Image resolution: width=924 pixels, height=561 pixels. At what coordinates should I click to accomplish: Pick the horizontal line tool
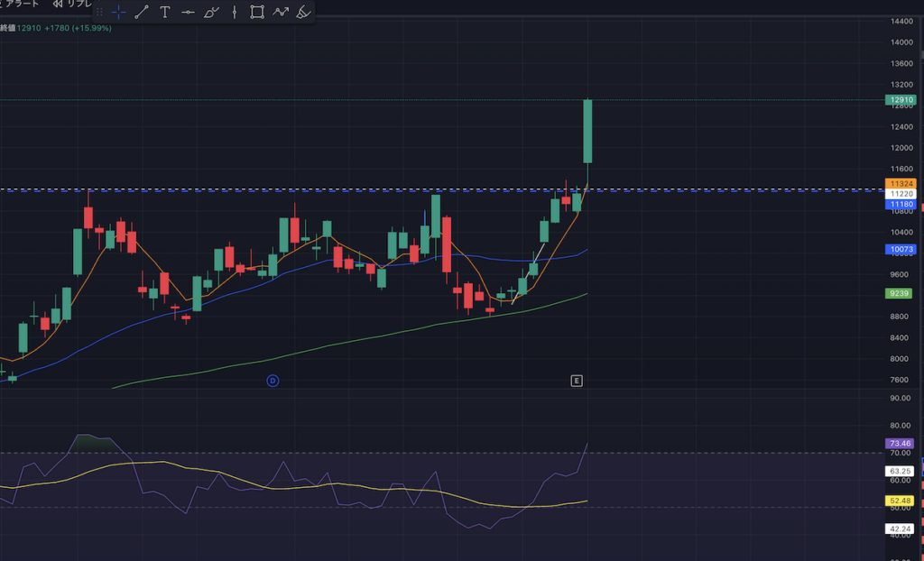tap(188, 12)
